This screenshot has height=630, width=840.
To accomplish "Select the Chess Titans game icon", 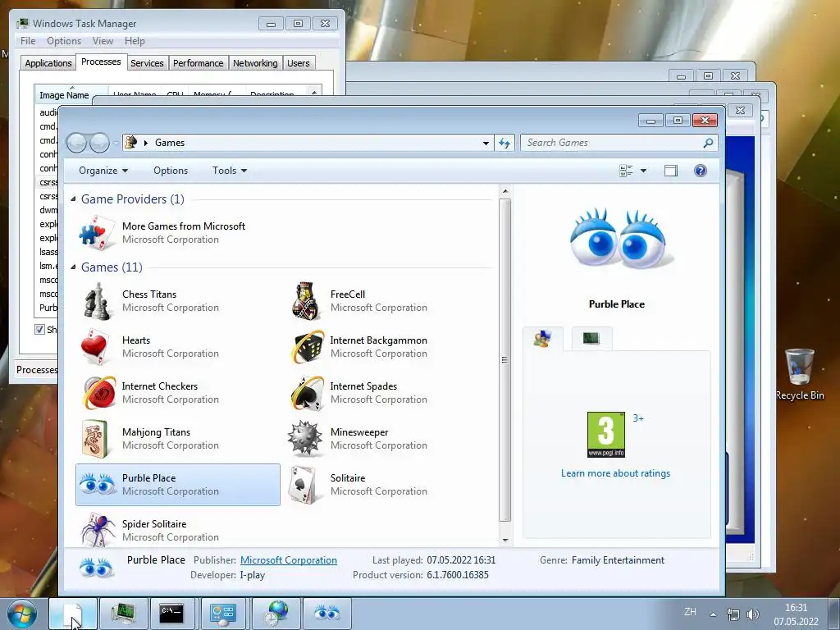I will tap(97, 301).
